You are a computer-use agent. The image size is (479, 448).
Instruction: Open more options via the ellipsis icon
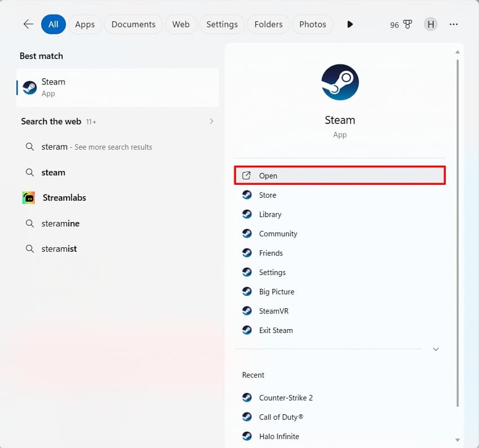[x=454, y=24]
